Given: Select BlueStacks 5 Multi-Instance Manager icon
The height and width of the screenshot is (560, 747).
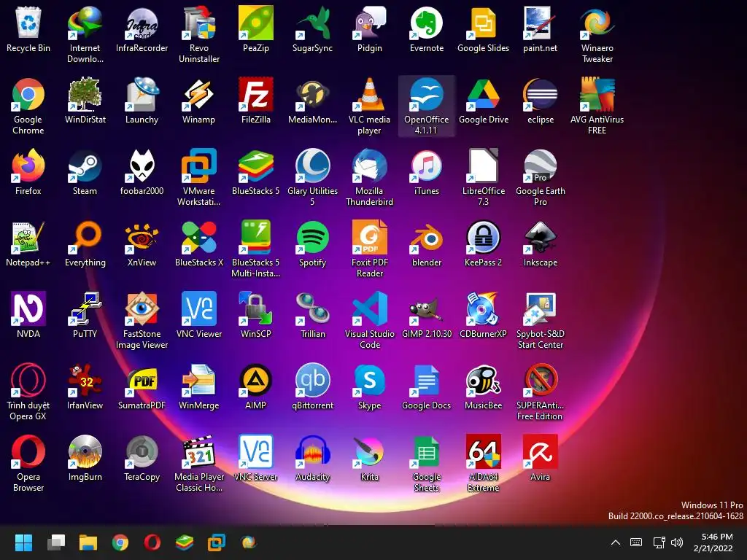Looking at the screenshot, I should 256,238.
